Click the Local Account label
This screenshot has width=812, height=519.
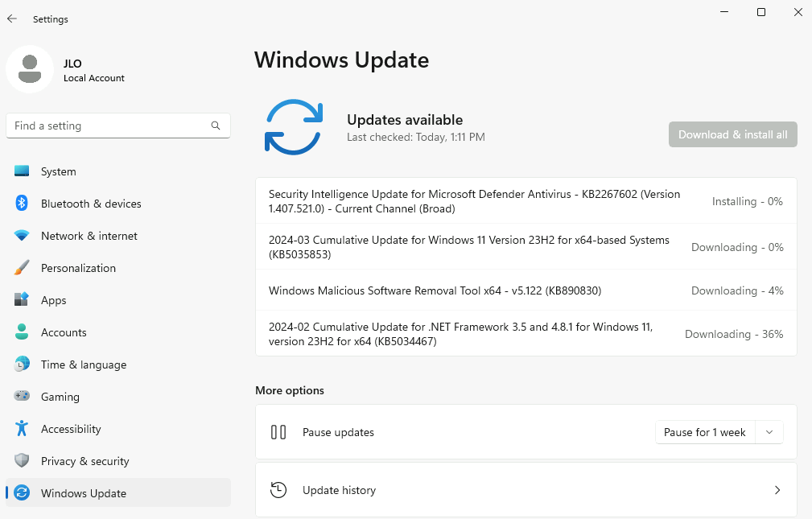pos(93,78)
